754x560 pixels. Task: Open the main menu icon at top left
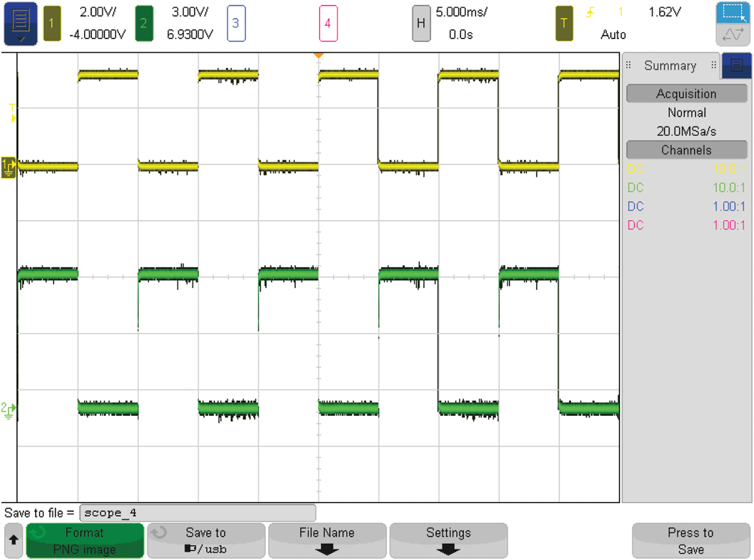pyautogui.click(x=21, y=24)
